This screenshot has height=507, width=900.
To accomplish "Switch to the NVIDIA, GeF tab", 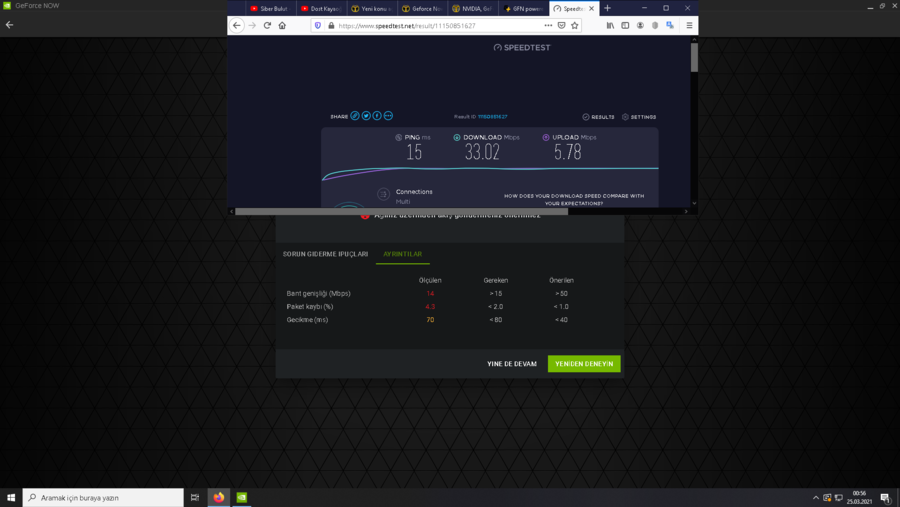I will pos(473,9).
